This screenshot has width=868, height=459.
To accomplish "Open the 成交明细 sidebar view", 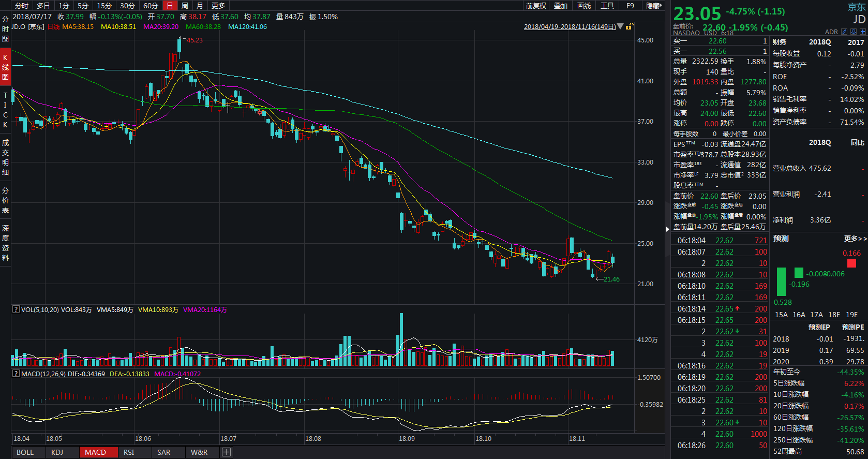I will 5,157.
